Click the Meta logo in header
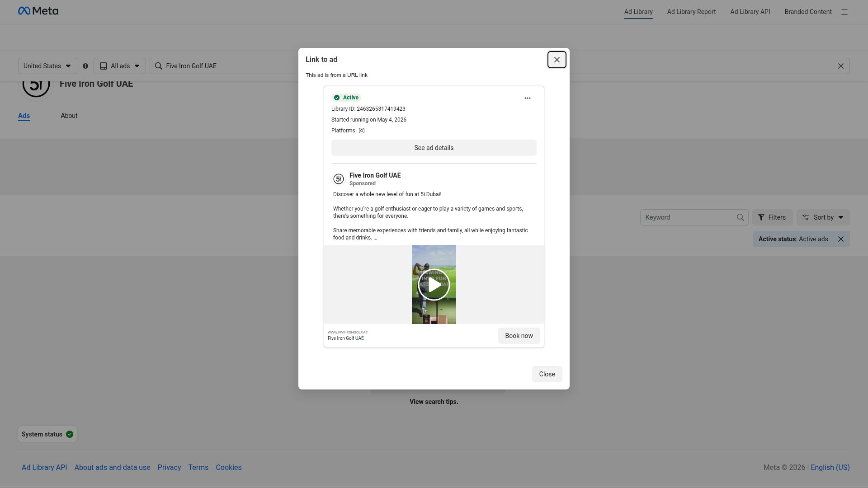The width and height of the screenshot is (868, 488). (38, 11)
